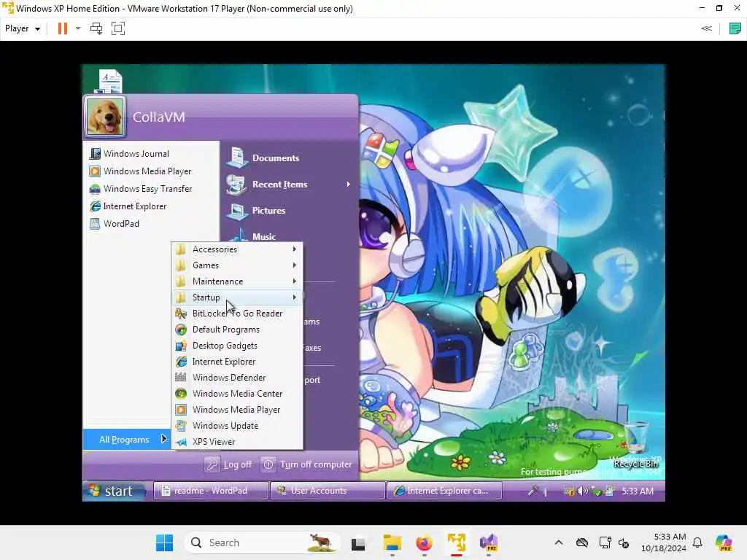
Task: Open Default Programs entry
Action: tap(237, 330)
